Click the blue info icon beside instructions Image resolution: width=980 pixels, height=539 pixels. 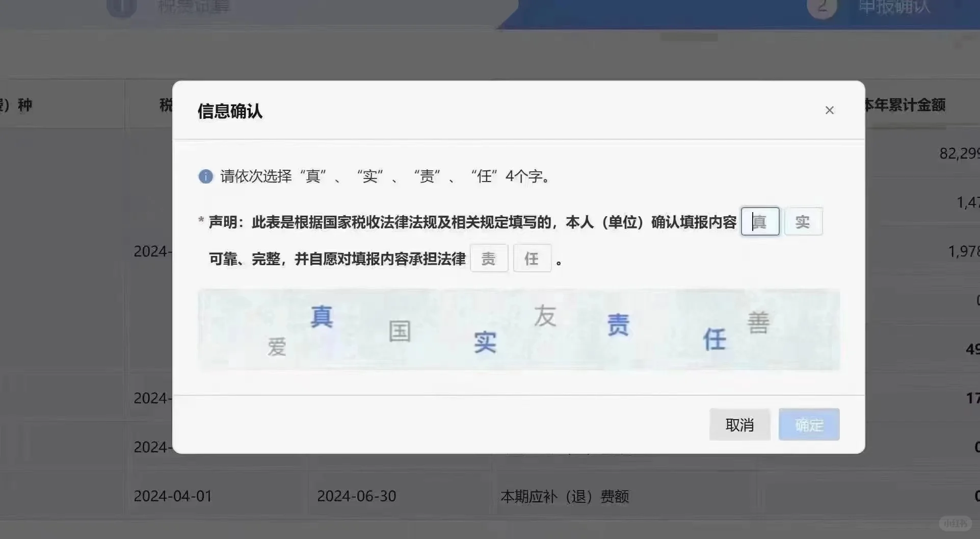pyautogui.click(x=205, y=176)
